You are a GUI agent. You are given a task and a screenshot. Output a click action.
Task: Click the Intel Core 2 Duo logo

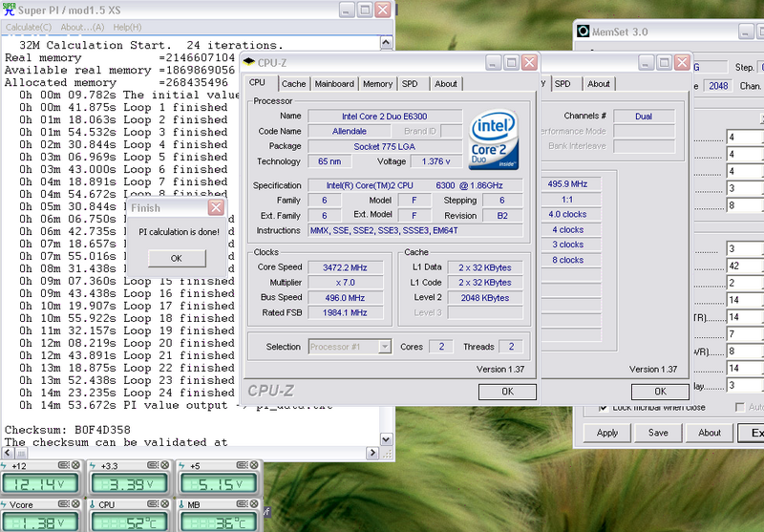pyautogui.click(x=493, y=139)
